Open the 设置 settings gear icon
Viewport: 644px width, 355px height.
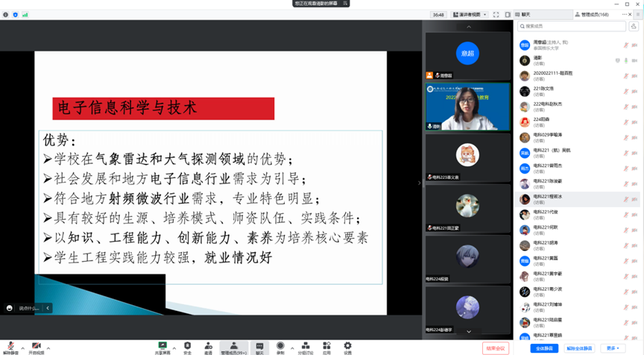point(347,346)
